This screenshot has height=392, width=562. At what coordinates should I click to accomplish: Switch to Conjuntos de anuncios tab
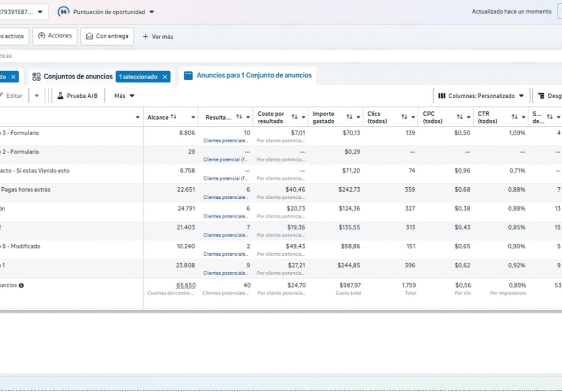click(x=72, y=76)
